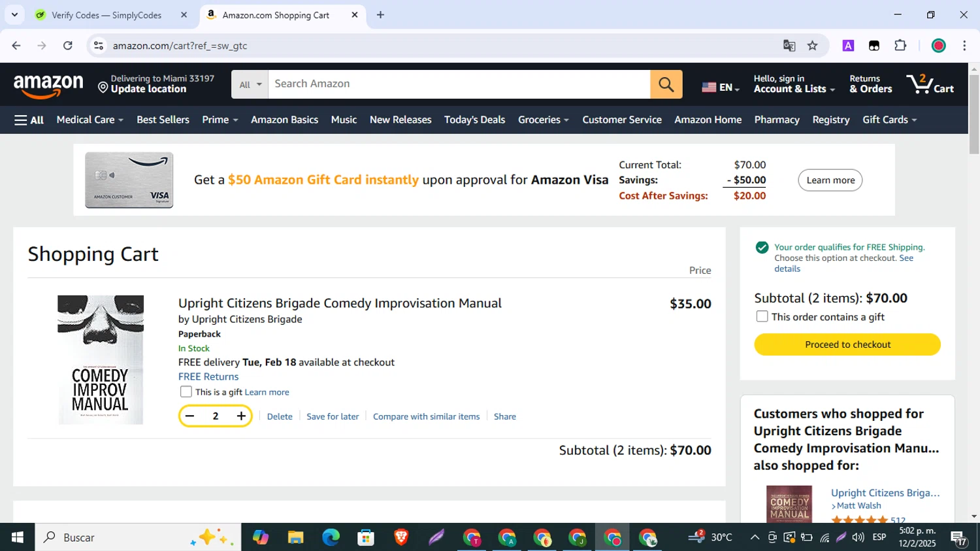Bookmark this page with the star icon
The width and height of the screenshot is (980, 551).
(812, 46)
